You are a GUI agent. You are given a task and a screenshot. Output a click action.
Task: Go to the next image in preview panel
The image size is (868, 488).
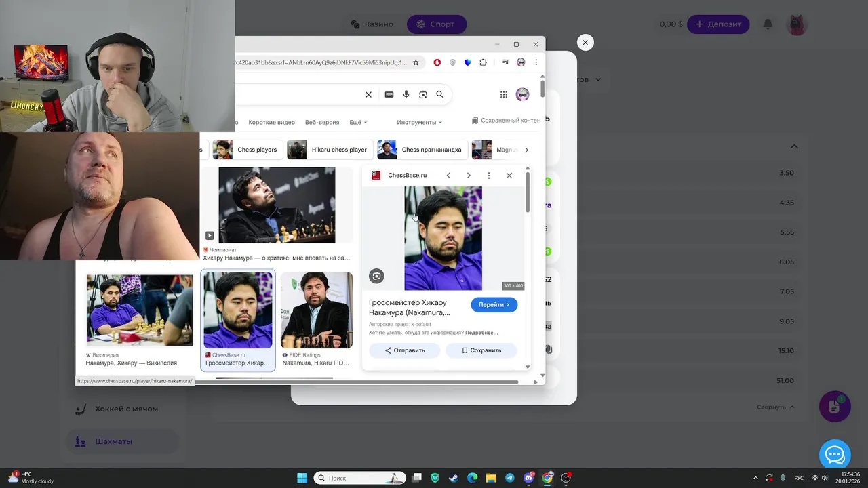point(469,176)
